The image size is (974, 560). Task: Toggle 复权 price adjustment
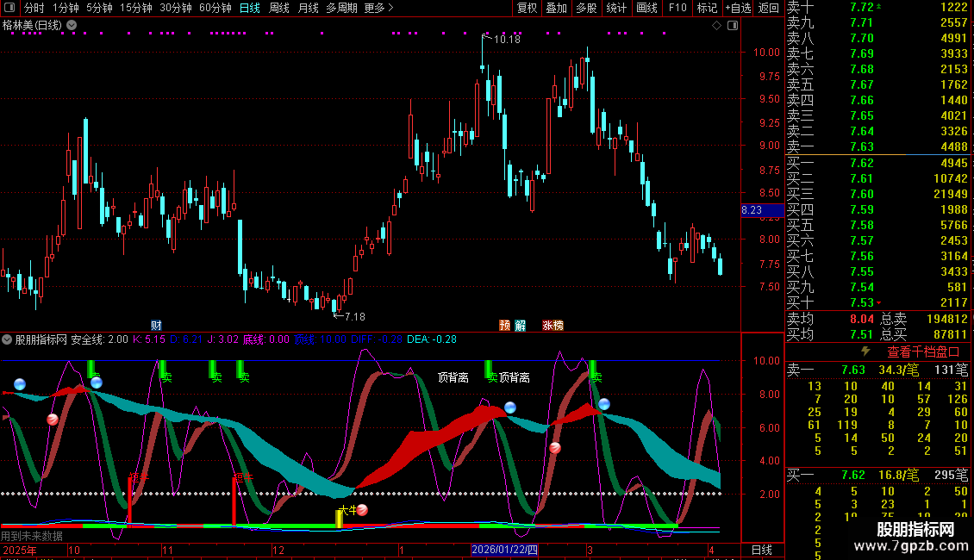tap(527, 8)
